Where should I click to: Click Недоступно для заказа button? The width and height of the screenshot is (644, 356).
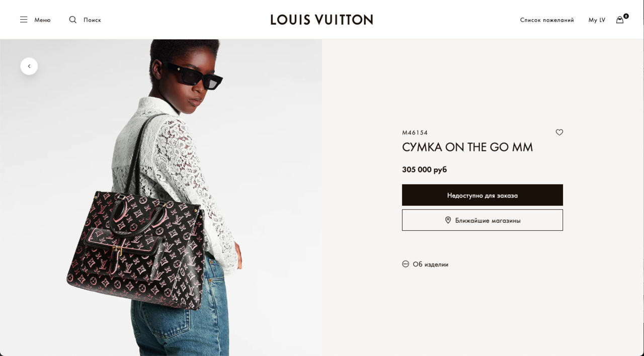[x=482, y=195]
